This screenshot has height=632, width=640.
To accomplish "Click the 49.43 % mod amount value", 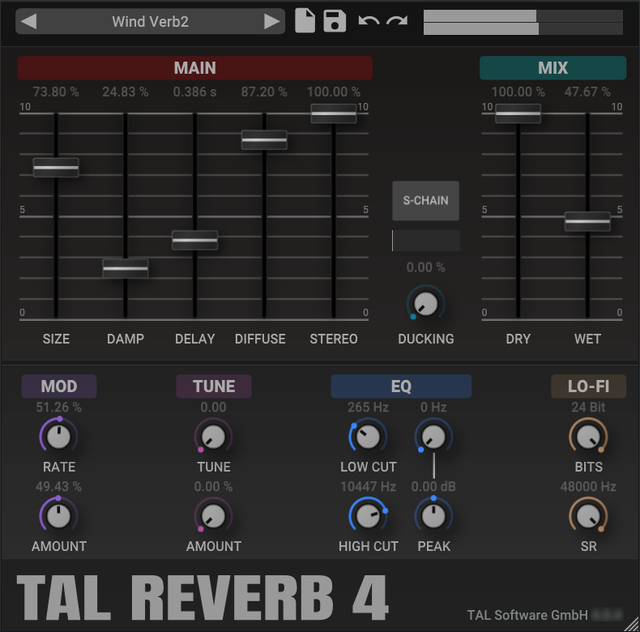I will click(59, 486).
